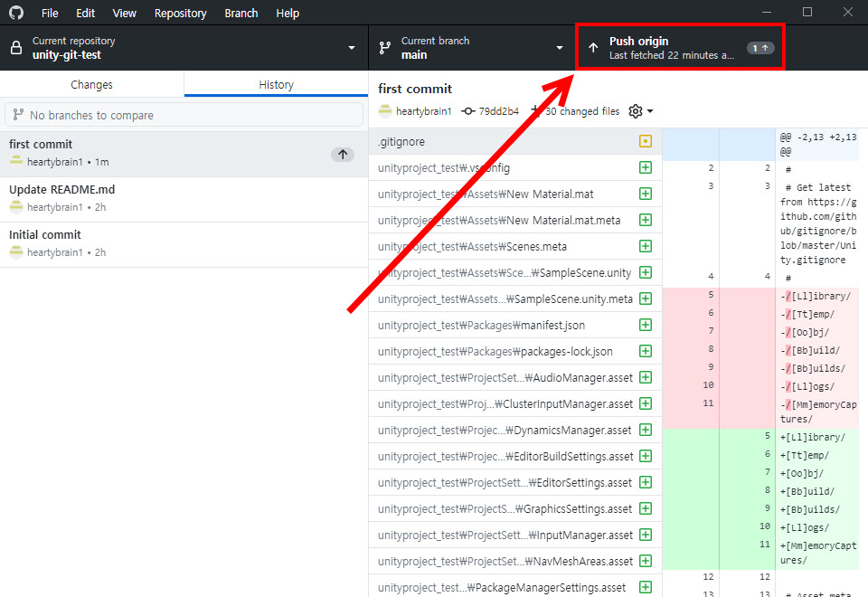This screenshot has width=868, height=597.
Task: Click added icon for packages-lock.json
Action: [646, 351]
